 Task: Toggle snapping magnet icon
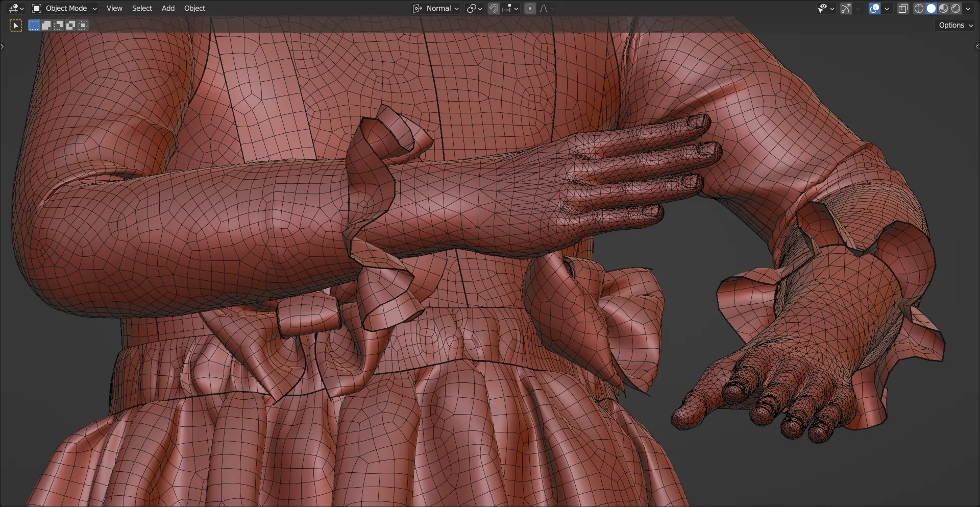[x=494, y=8]
